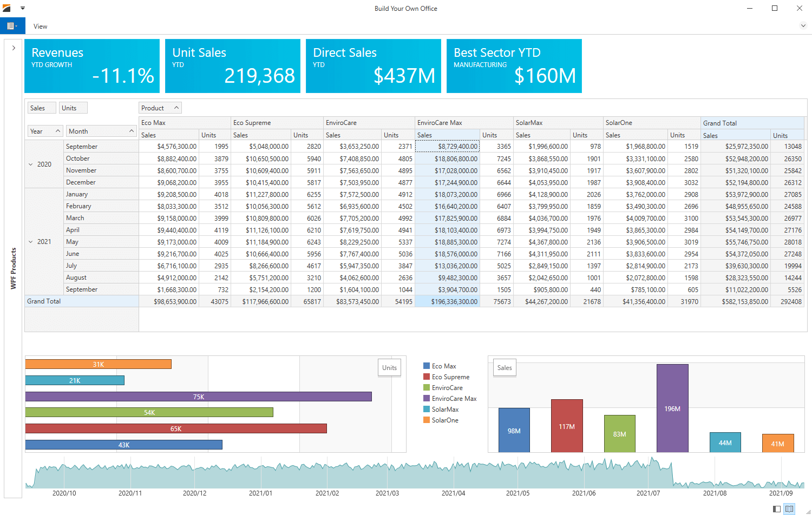The width and height of the screenshot is (812, 515).
Task: Collapse the 2020 year row group
Action: pyautogui.click(x=31, y=164)
